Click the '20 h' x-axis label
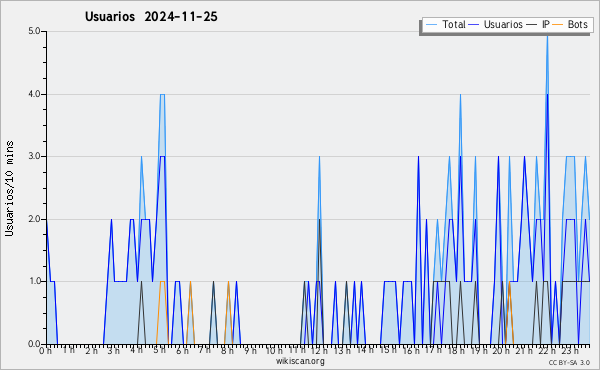The image size is (600, 370). tap(500, 351)
